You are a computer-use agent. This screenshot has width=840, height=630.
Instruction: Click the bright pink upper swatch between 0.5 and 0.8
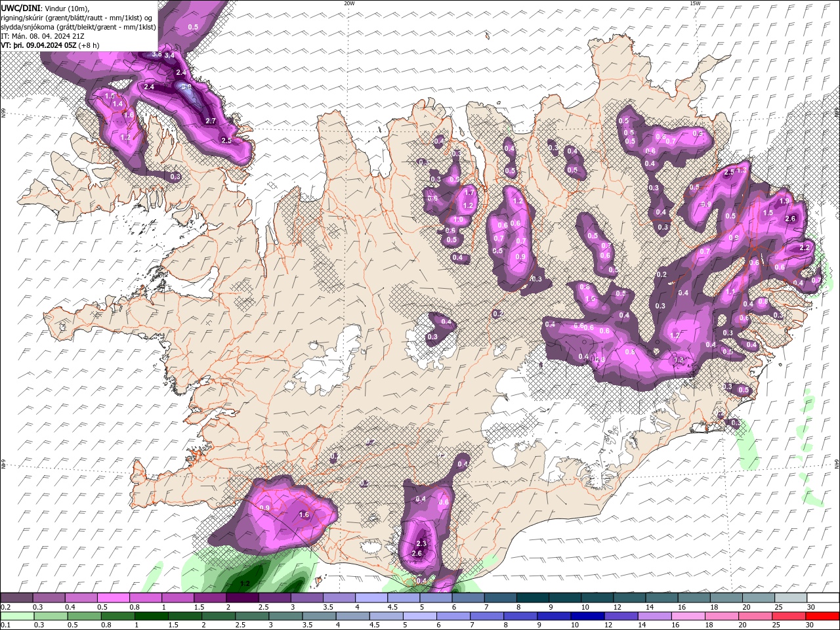(114, 598)
